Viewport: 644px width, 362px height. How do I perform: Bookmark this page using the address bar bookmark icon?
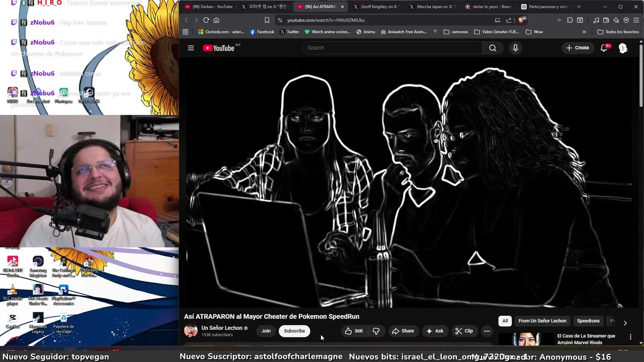point(267,20)
